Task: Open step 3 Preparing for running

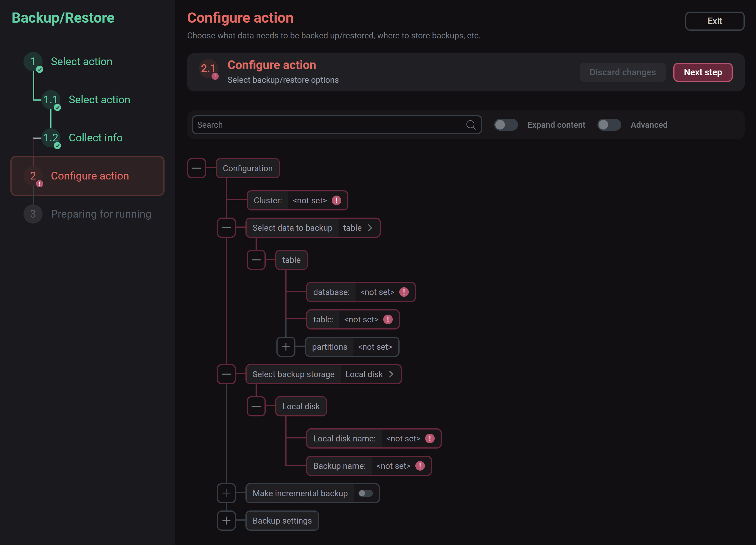Action: pyautogui.click(x=101, y=214)
